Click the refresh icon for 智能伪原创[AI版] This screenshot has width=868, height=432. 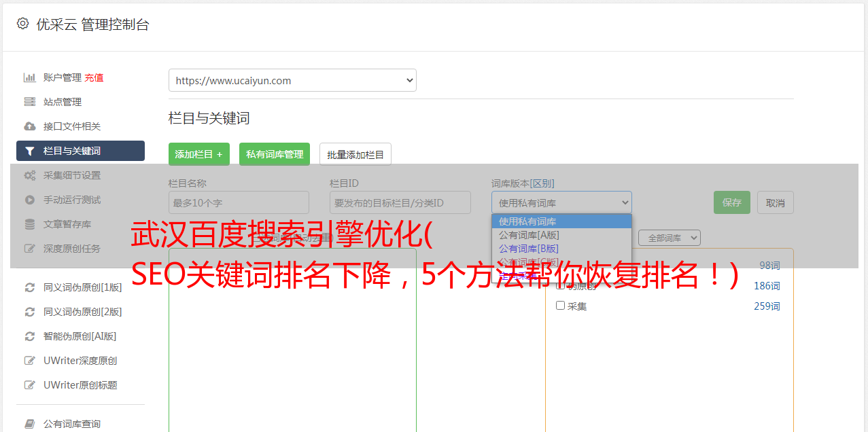tap(30, 336)
